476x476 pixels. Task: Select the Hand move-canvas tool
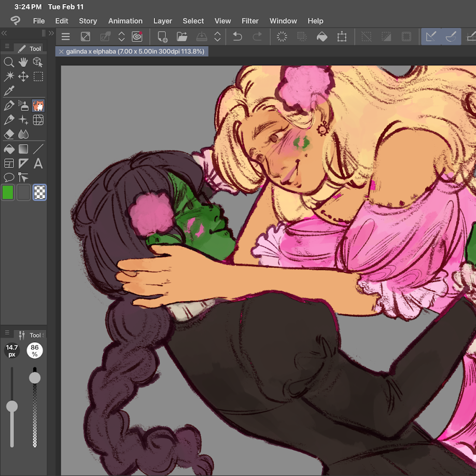23,62
